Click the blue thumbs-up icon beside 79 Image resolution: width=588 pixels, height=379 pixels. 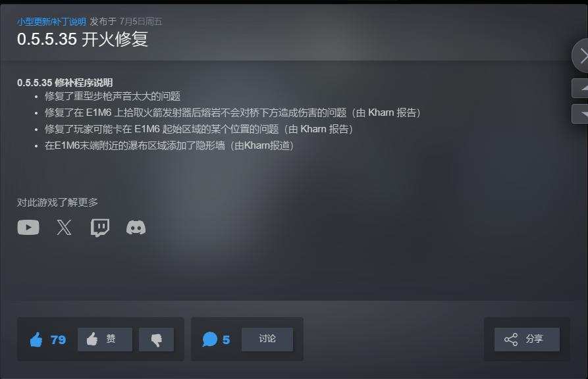click(x=36, y=340)
